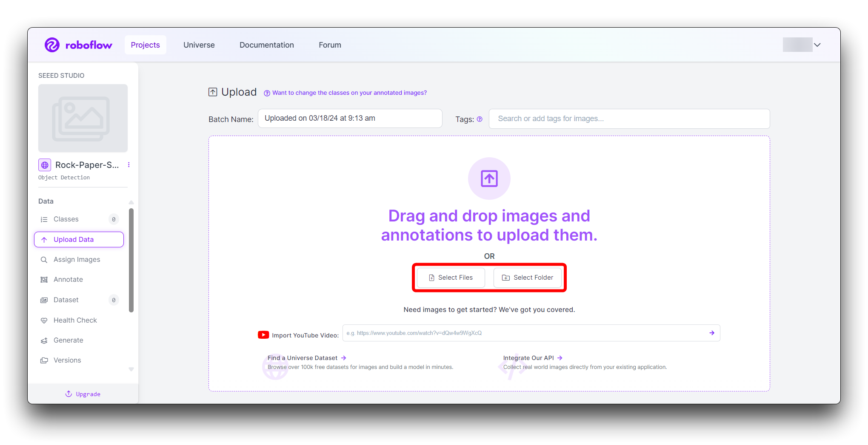868x445 pixels.
Task: Open the Projects tab
Action: click(x=145, y=45)
